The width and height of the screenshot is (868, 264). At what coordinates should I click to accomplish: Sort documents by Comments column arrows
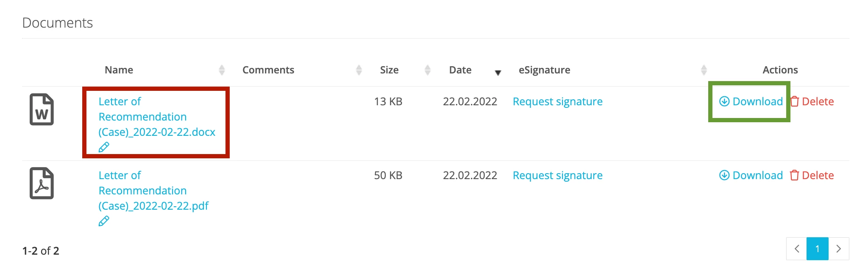359,70
